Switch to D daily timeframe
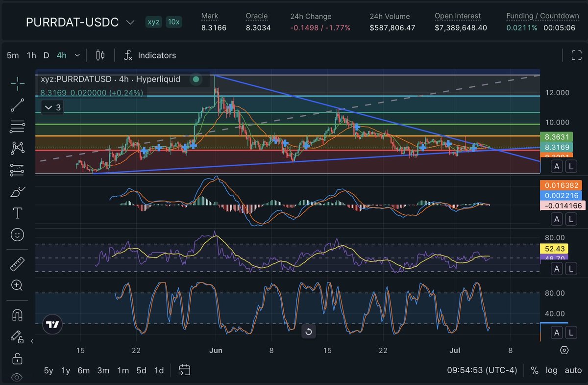588x385 pixels. (x=46, y=55)
